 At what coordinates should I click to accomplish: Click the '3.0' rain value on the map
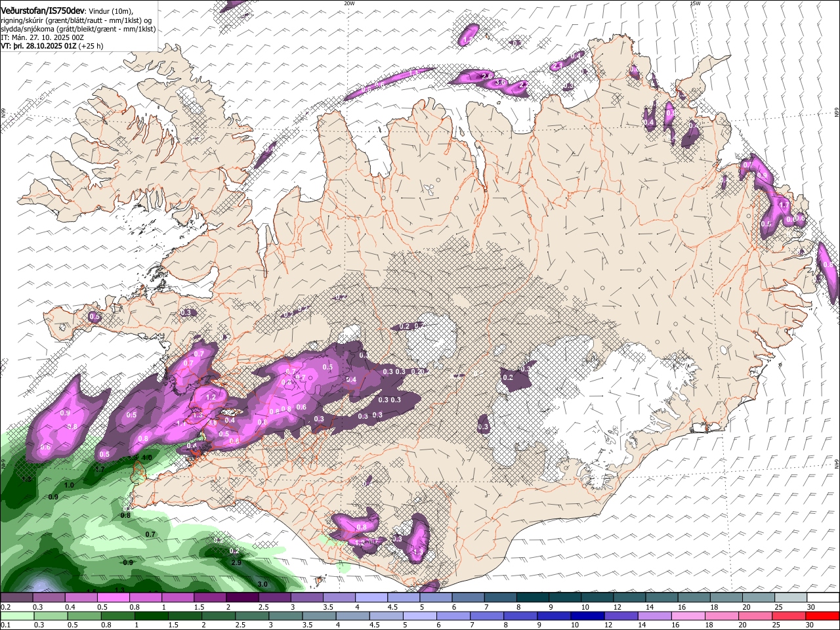[262, 584]
